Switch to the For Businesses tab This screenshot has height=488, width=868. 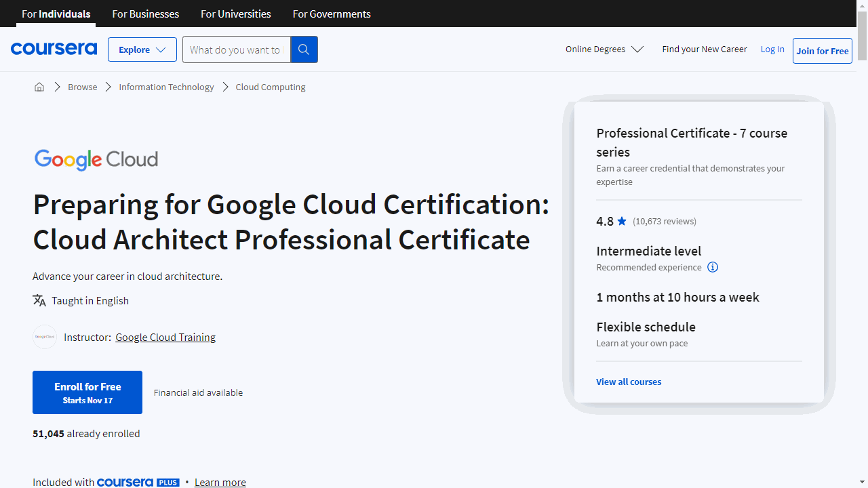[146, 14]
